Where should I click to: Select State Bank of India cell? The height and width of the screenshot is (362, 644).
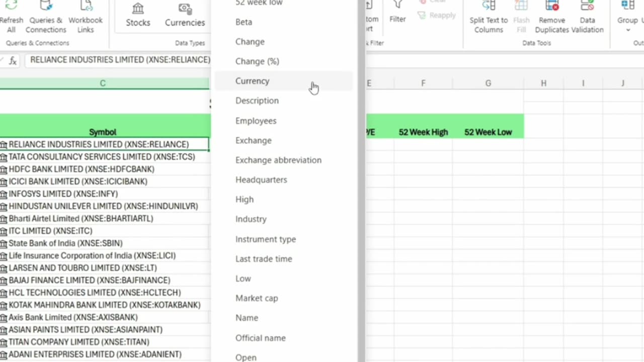[104, 243]
